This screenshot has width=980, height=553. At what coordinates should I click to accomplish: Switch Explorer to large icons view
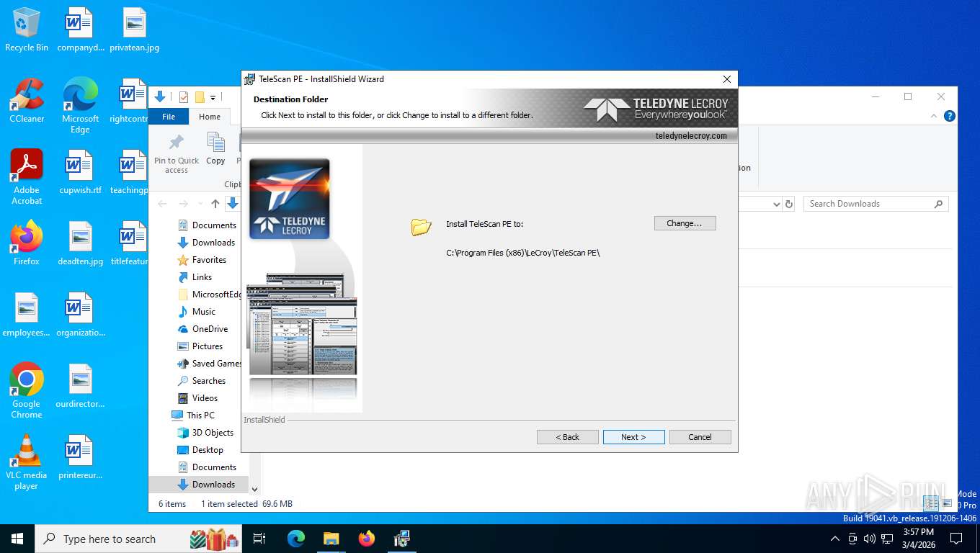(x=947, y=503)
